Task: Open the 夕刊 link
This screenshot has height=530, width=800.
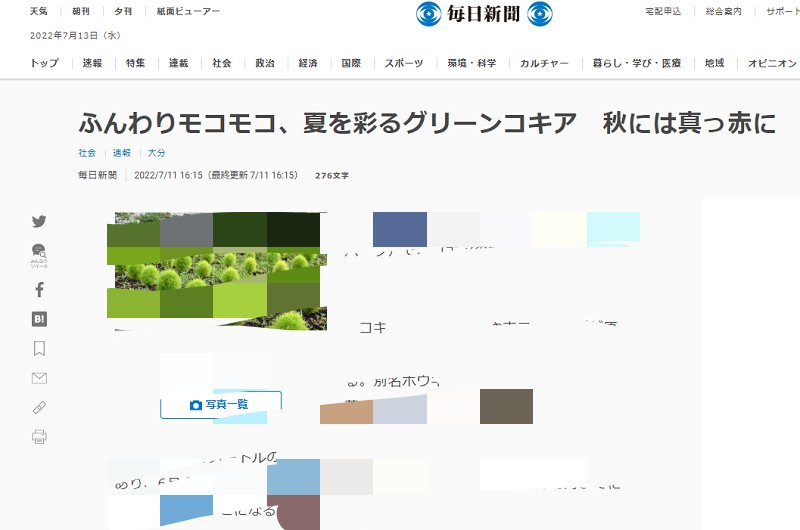Action: point(123,11)
